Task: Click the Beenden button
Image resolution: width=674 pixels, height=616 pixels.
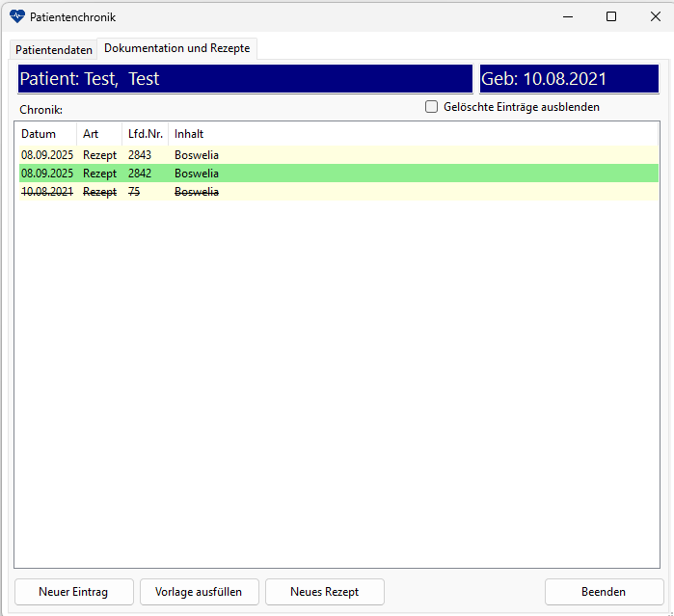Action: coord(604,592)
